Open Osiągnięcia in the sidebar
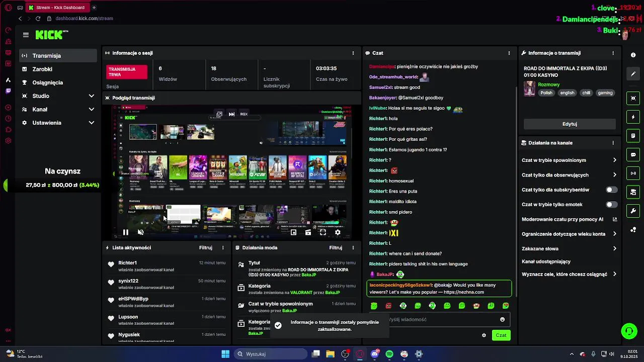Screen dimensions: 644x362 pos(58,82)
